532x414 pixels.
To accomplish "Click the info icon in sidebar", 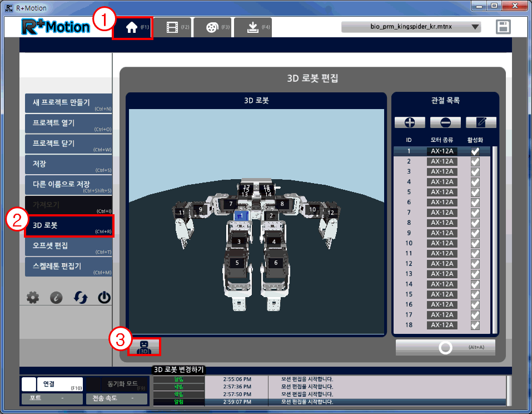I will [56, 298].
